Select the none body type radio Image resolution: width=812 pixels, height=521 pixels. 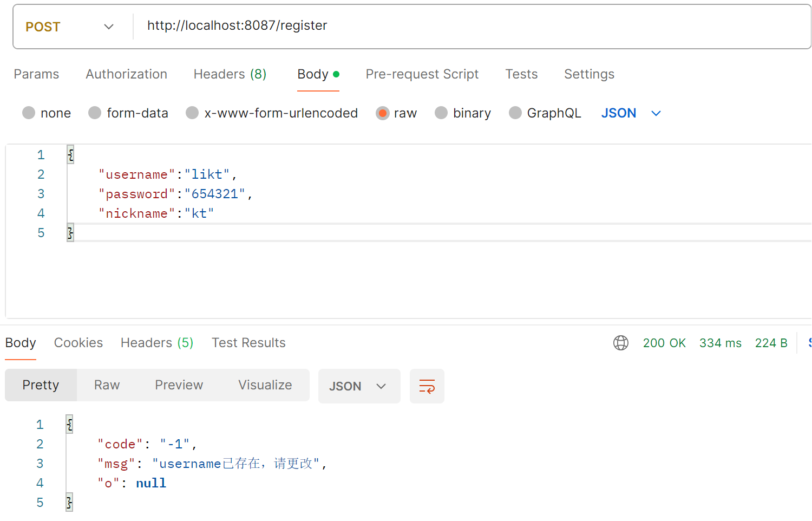29,113
